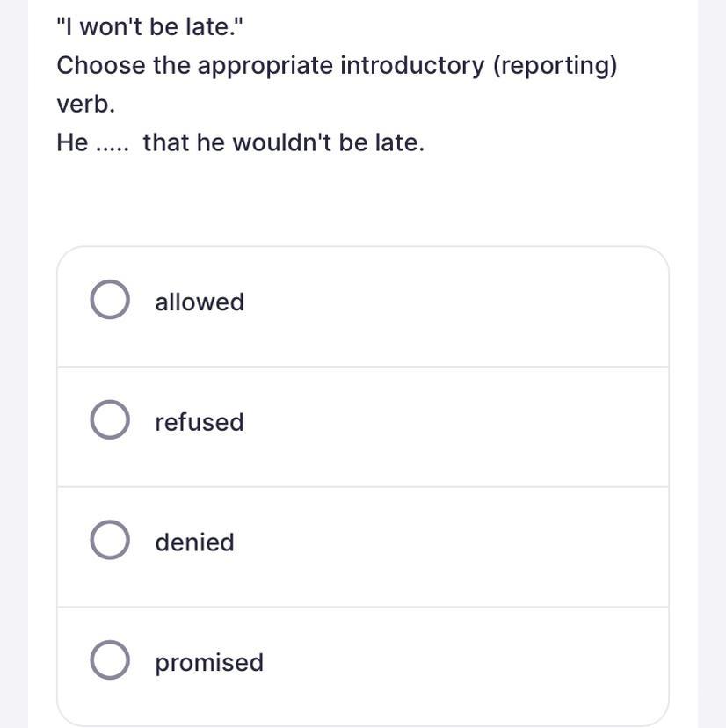The width and height of the screenshot is (726, 728).
Task: Click the word 'He' starting the gapped sentence
Action: click(72, 142)
